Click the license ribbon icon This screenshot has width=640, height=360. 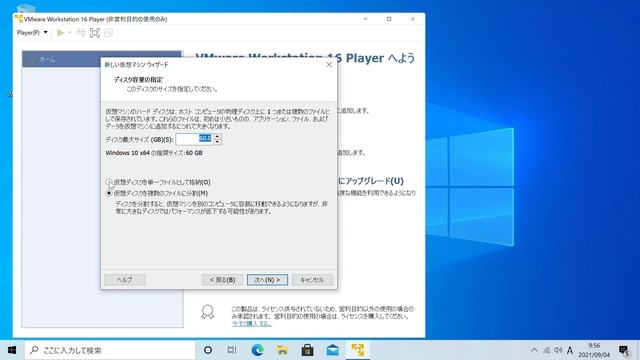[208, 312]
